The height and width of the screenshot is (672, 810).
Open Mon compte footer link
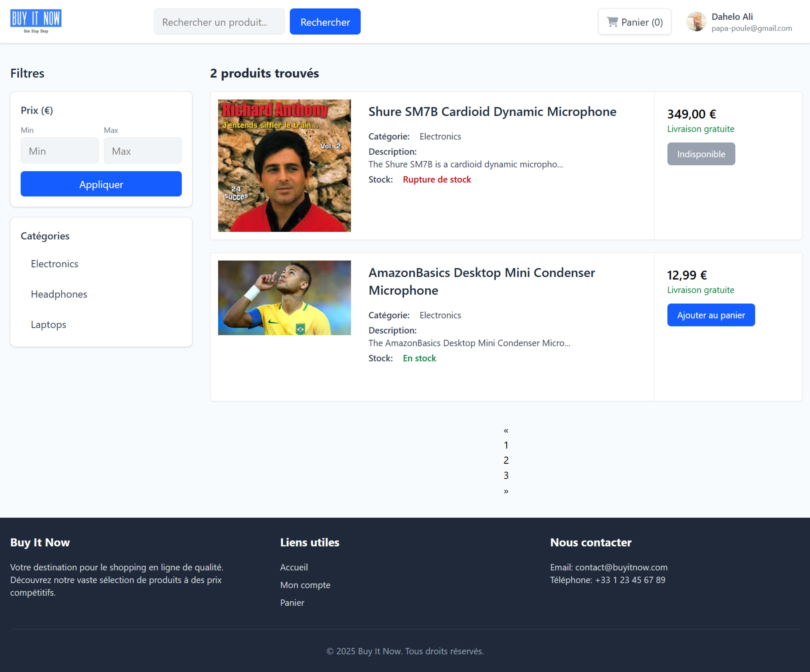pos(305,585)
